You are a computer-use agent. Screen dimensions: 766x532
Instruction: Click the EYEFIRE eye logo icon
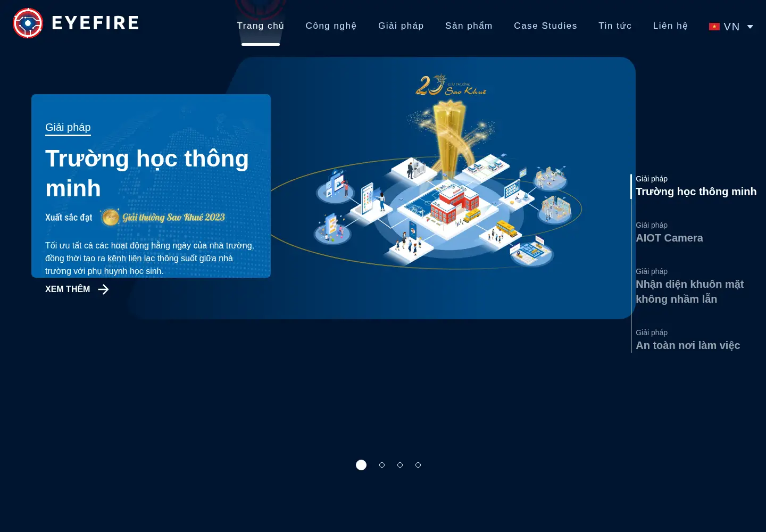[x=28, y=23]
